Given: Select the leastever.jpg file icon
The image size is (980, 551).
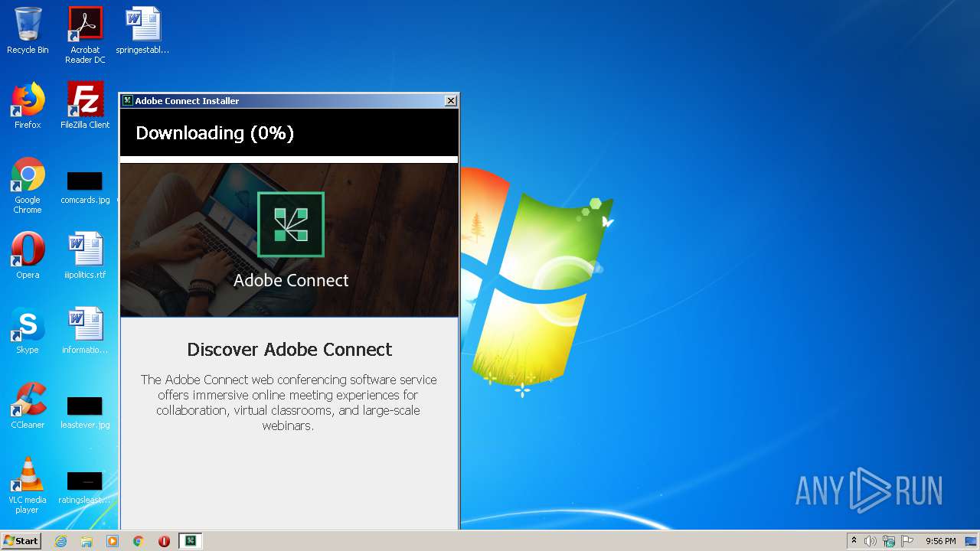Looking at the screenshot, I should click(x=85, y=412).
